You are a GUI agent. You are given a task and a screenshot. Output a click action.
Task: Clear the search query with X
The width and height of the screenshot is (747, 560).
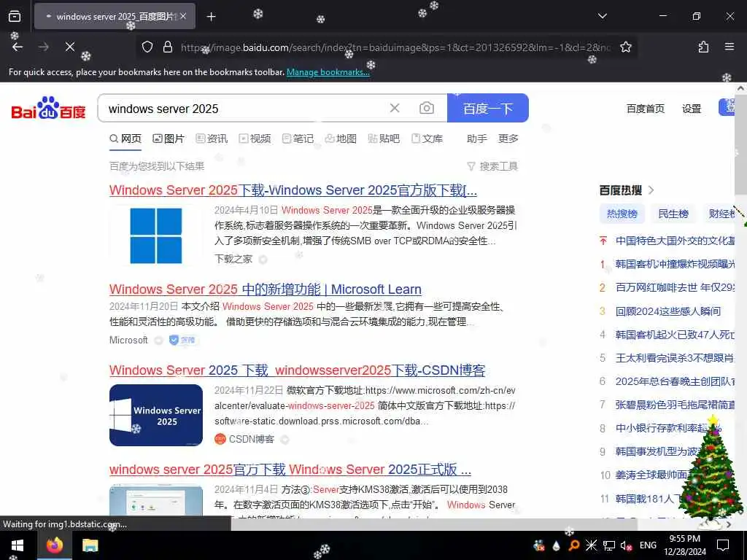pyautogui.click(x=395, y=108)
